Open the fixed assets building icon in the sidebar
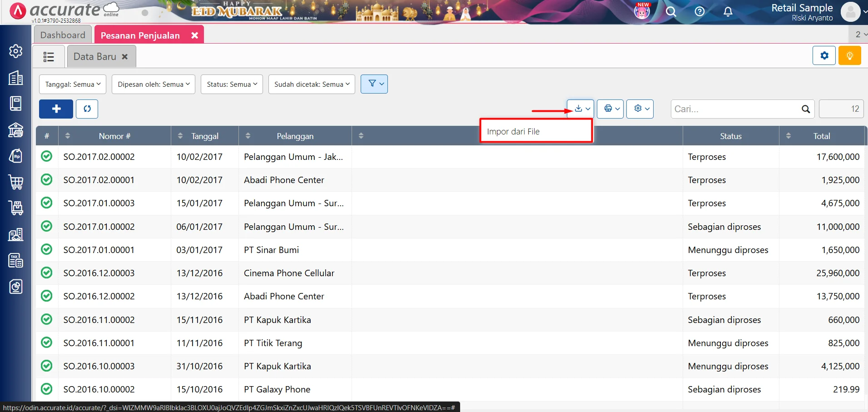The width and height of the screenshot is (868, 412). coord(16,234)
